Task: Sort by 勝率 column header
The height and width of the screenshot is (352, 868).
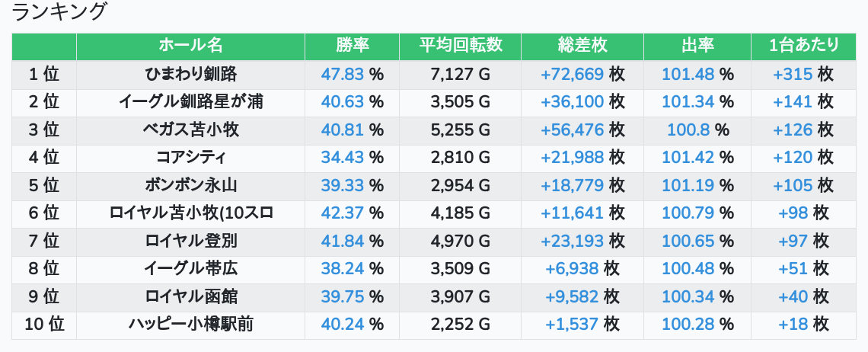Action: [352, 46]
